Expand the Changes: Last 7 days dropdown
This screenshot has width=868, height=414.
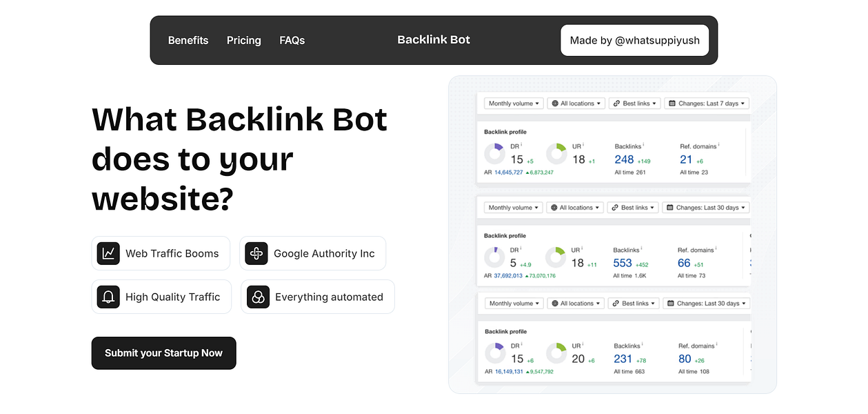pyautogui.click(x=706, y=103)
